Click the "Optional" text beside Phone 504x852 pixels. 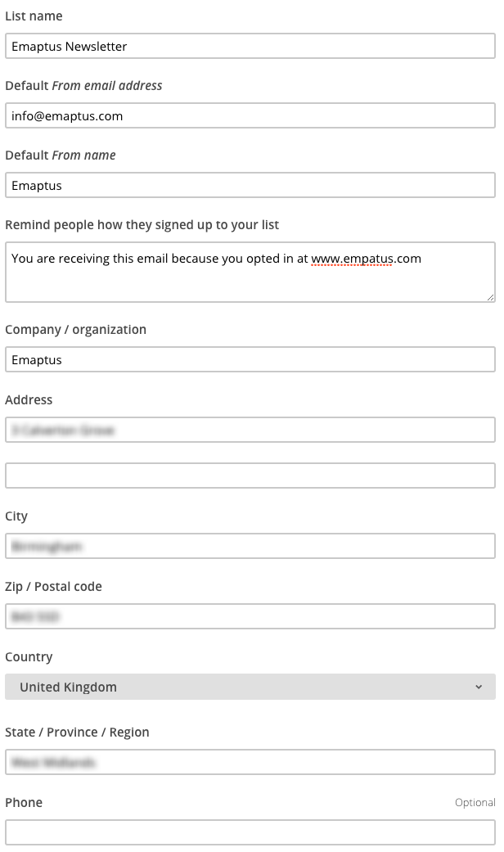click(x=475, y=803)
